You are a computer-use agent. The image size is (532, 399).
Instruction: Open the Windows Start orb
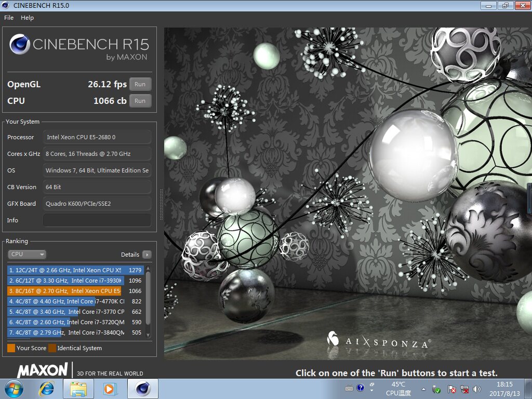point(14,389)
